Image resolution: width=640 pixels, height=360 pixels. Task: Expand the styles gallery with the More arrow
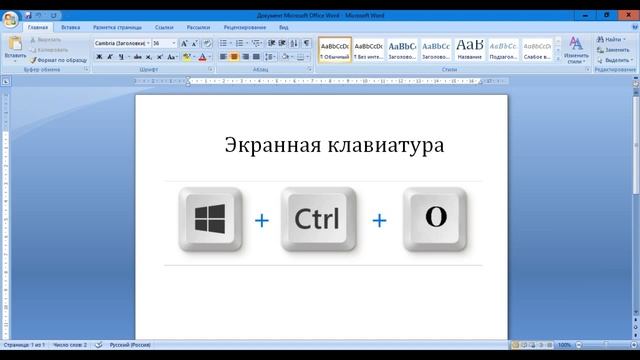coord(558,59)
